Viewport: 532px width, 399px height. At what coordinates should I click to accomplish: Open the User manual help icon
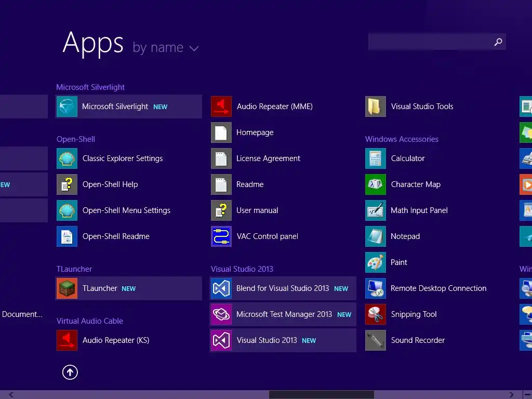tap(221, 210)
